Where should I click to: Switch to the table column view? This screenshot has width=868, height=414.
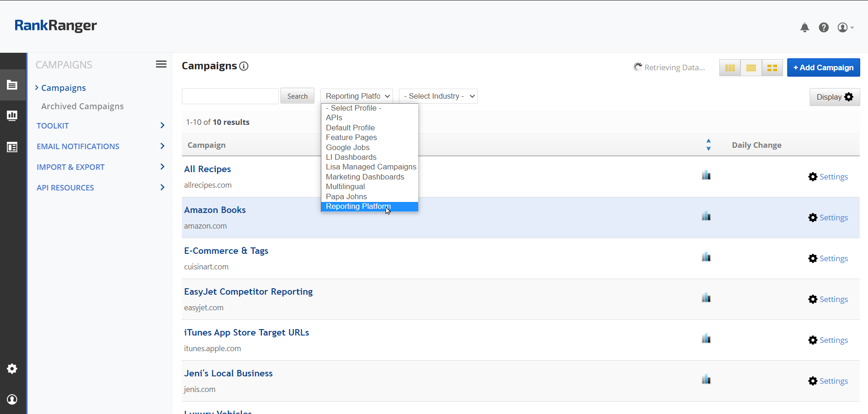coord(730,68)
